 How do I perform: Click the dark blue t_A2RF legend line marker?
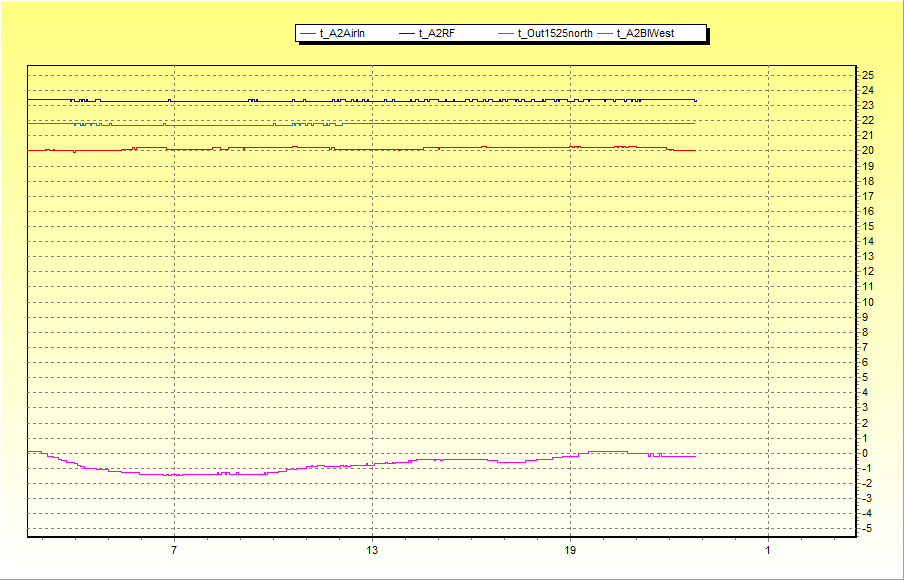coord(406,34)
